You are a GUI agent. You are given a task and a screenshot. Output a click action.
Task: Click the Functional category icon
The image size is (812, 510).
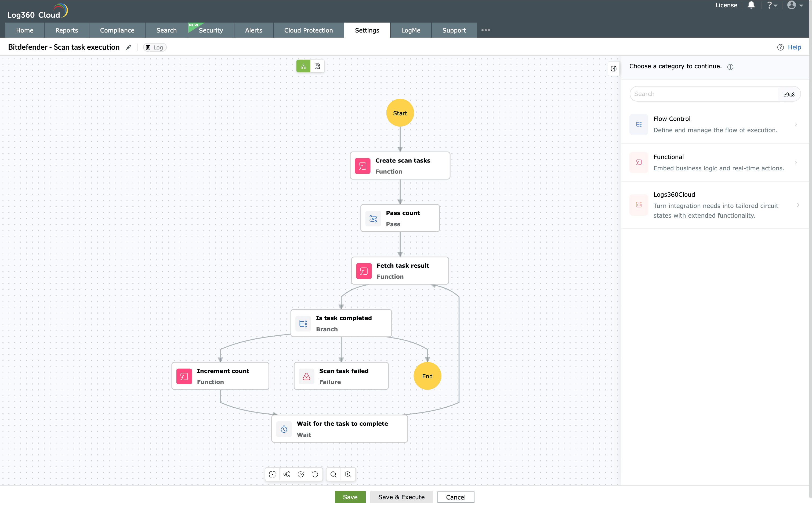click(x=639, y=163)
